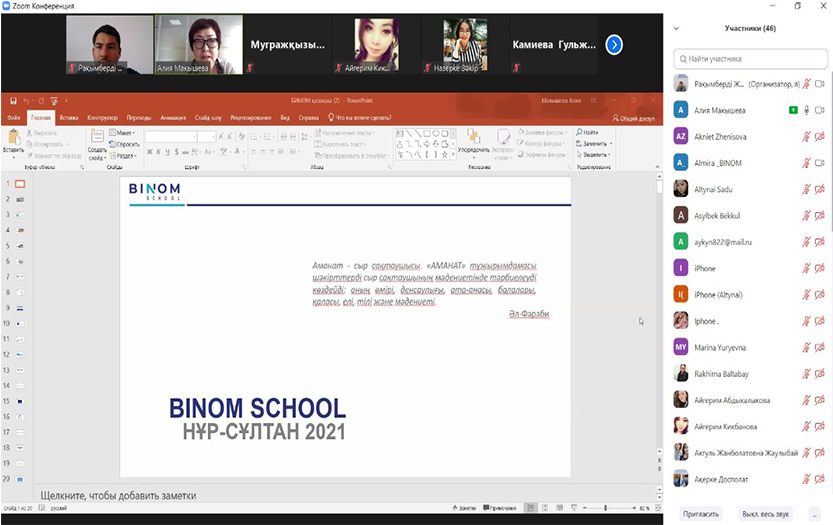Open Контур фигуры (Shape Outline) dropdown
Screen dimensions: 833x525
(x=541, y=143)
